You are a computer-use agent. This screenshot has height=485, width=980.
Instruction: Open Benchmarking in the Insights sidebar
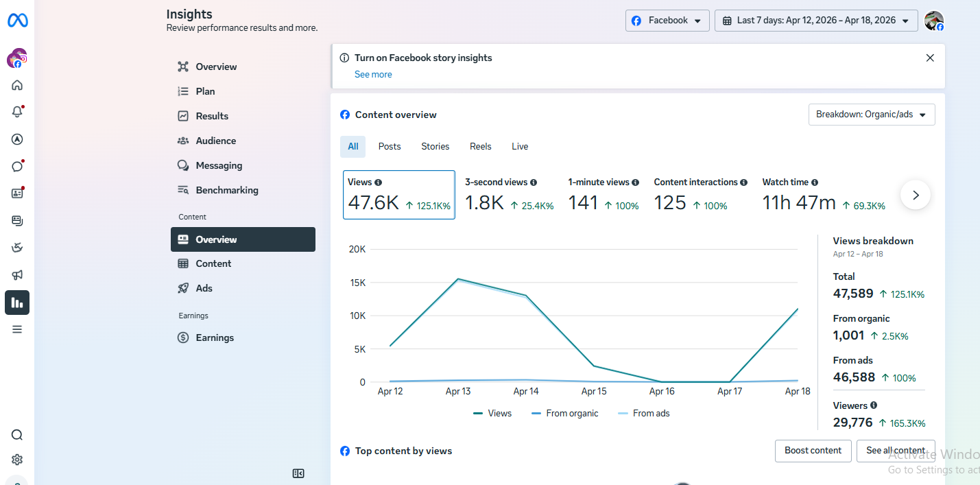pyautogui.click(x=243, y=190)
